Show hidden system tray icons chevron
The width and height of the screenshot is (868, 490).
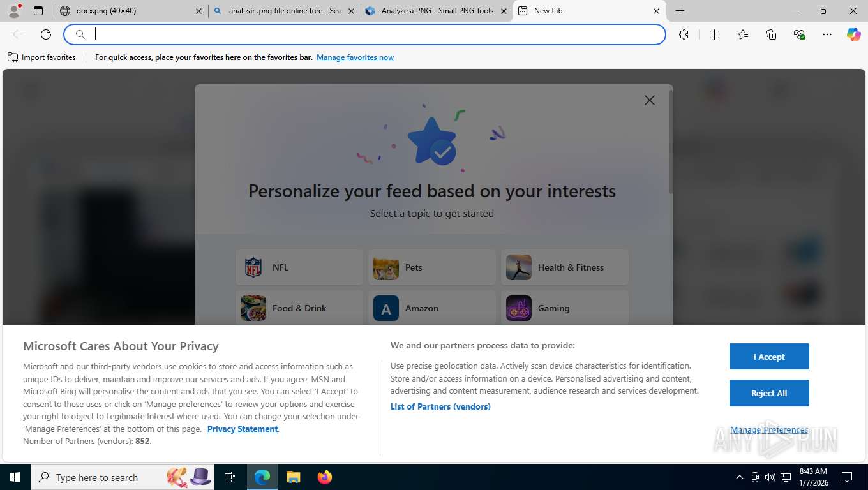coord(739,477)
